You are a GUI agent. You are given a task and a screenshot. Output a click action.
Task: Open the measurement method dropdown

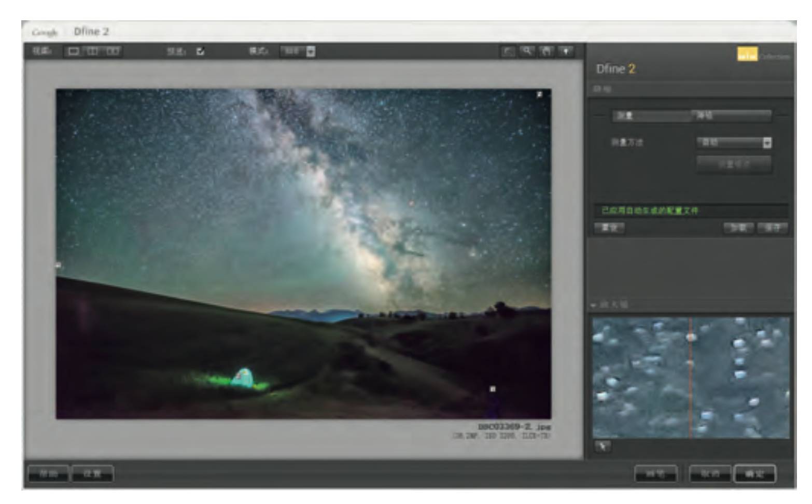tap(734, 143)
